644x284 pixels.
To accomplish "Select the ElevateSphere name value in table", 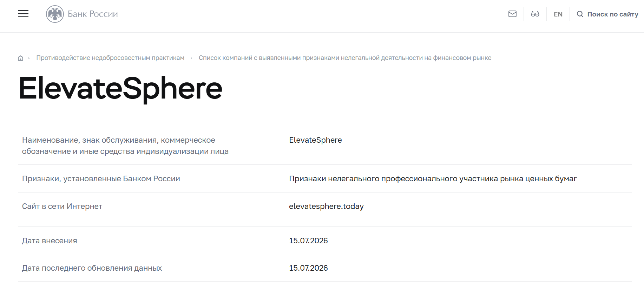I will (315, 140).
